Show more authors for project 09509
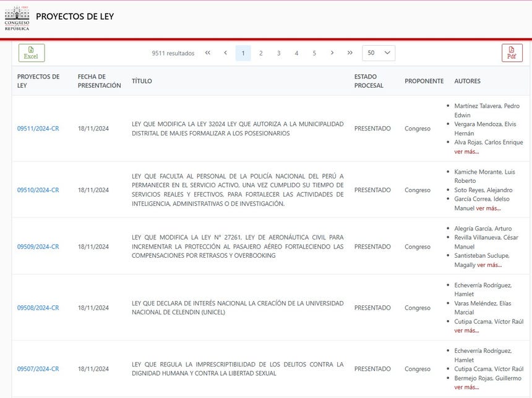 tap(489, 265)
